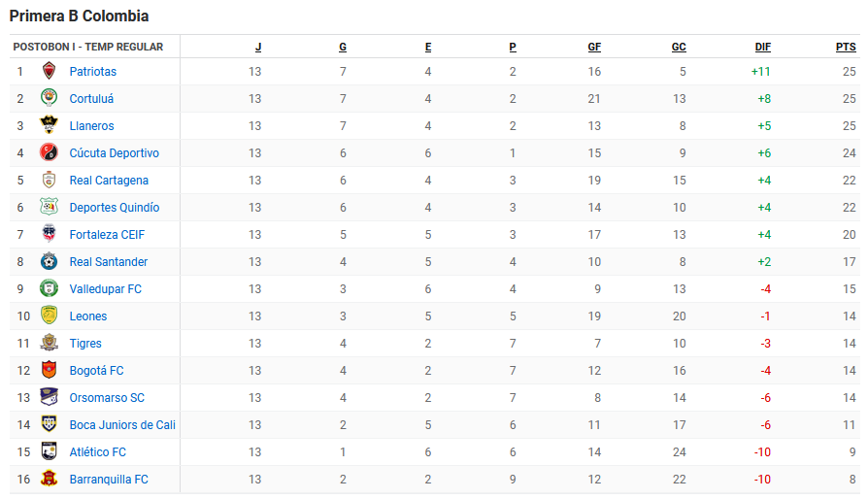
Task: Open the Atlético FC team link
Action: point(97,452)
